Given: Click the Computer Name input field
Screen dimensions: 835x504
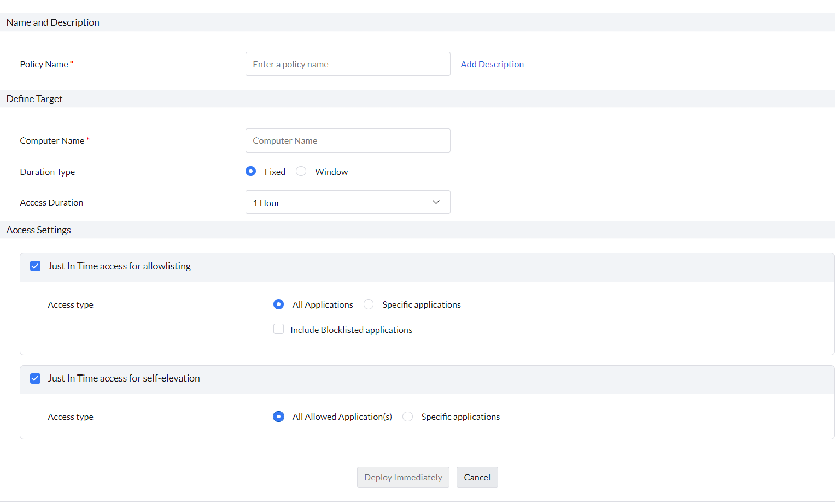Looking at the screenshot, I should tap(348, 140).
